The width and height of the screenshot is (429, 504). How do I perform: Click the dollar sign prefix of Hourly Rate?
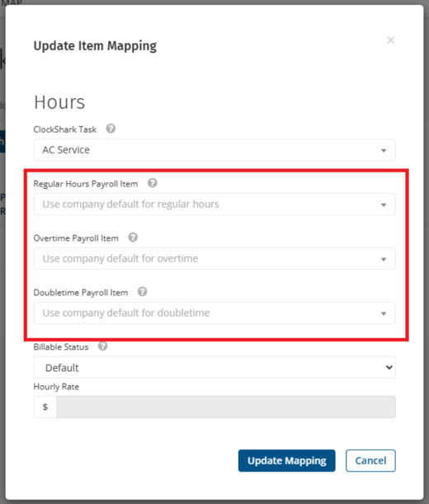(45, 407)
